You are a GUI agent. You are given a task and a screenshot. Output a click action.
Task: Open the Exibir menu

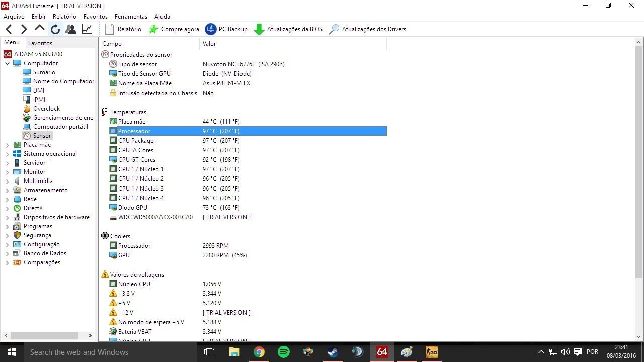coord(39,17)
